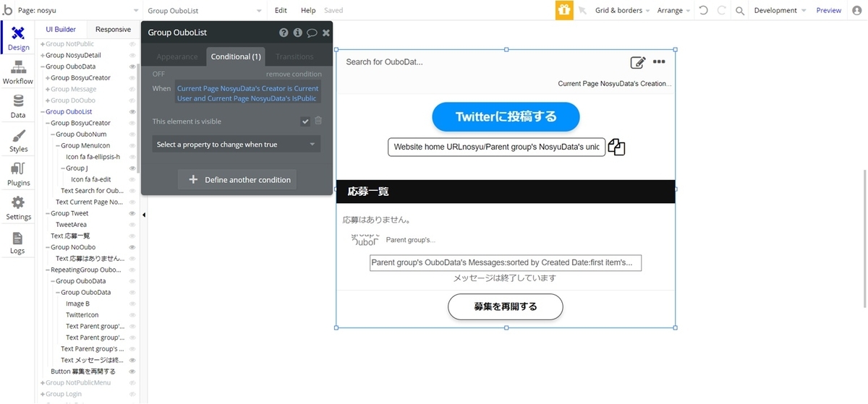Click the edit pencil icon on canvas
Image resolution: width=868 pixels, height=404 pixels.
(x=637, y=62)
